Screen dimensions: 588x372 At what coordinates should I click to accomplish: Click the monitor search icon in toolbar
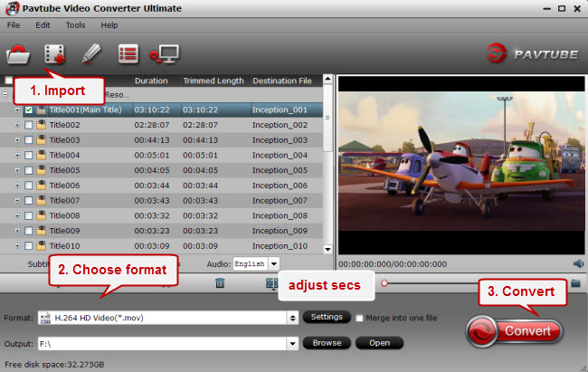pos(165,55)
